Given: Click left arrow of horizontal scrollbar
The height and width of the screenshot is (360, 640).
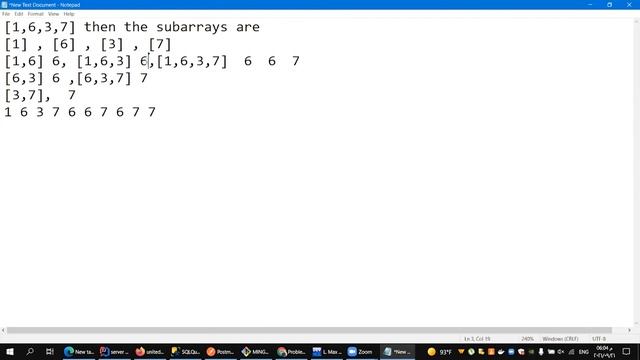Looking at the screenshot, I should [3, 330].
